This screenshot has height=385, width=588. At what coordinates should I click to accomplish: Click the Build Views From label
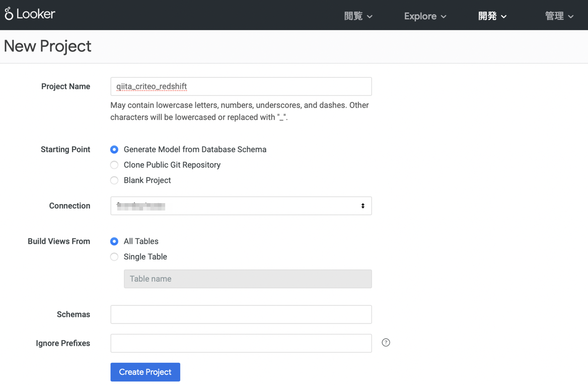pos(59,241)
